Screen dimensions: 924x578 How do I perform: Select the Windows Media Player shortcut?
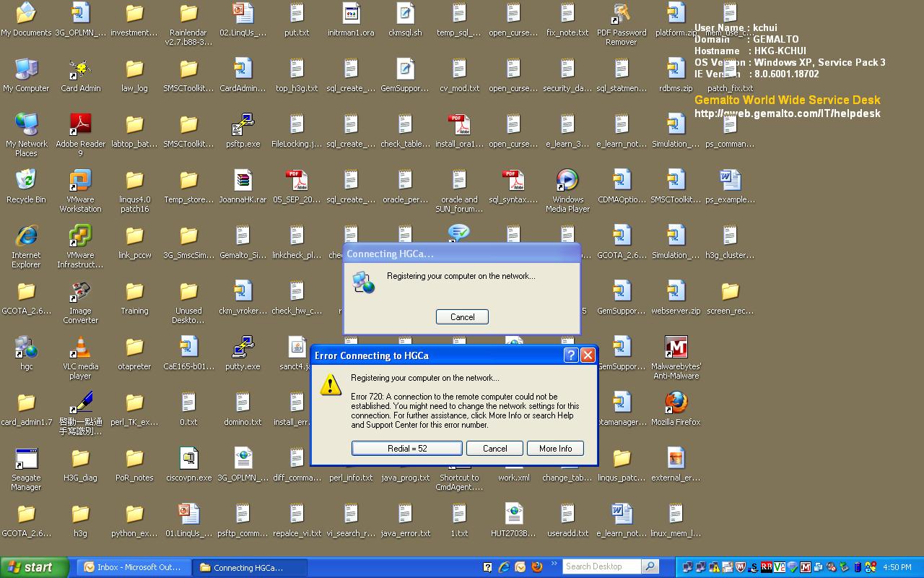[x=567, y=191]
